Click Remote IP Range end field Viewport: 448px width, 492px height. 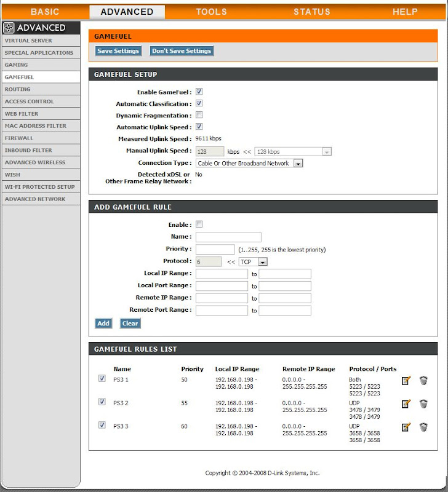point(285,298)
